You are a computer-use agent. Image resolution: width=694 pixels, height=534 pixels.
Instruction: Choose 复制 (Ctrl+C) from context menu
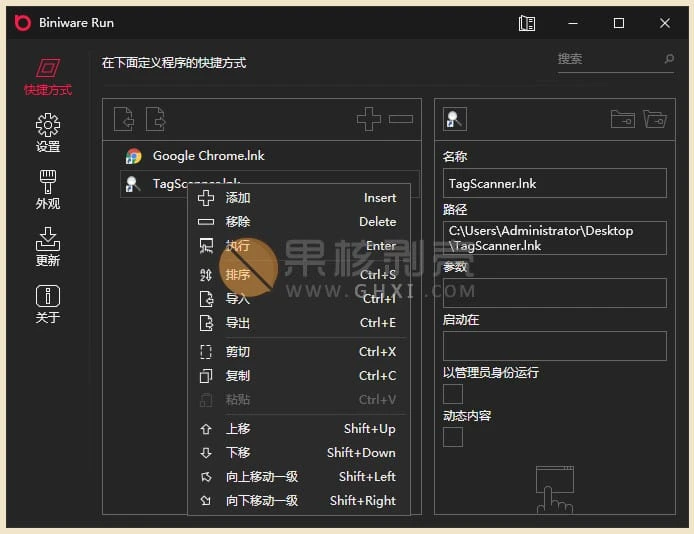tap(299, 376)
